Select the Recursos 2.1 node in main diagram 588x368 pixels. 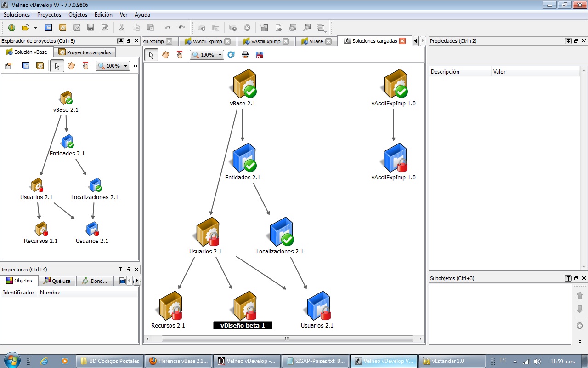pyautogui.click(x=170, y=310)
